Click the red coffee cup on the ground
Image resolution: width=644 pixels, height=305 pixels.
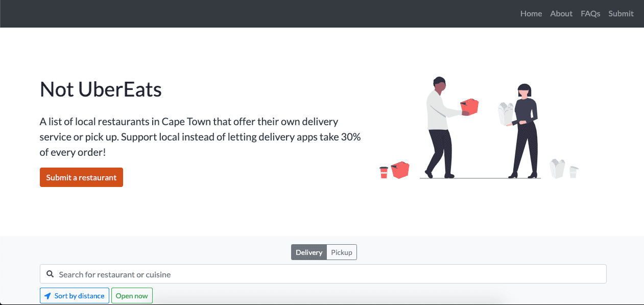tap(384, 172)
